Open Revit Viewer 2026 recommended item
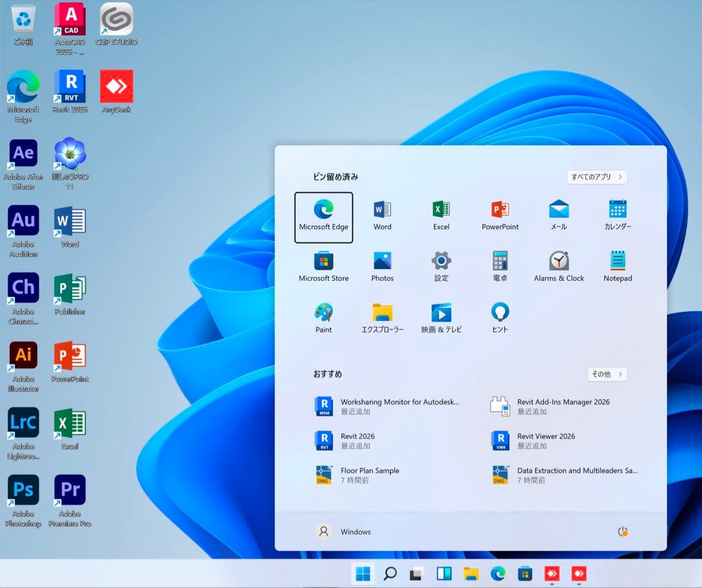This screenshot has height=588, width=702. point(546,441)
